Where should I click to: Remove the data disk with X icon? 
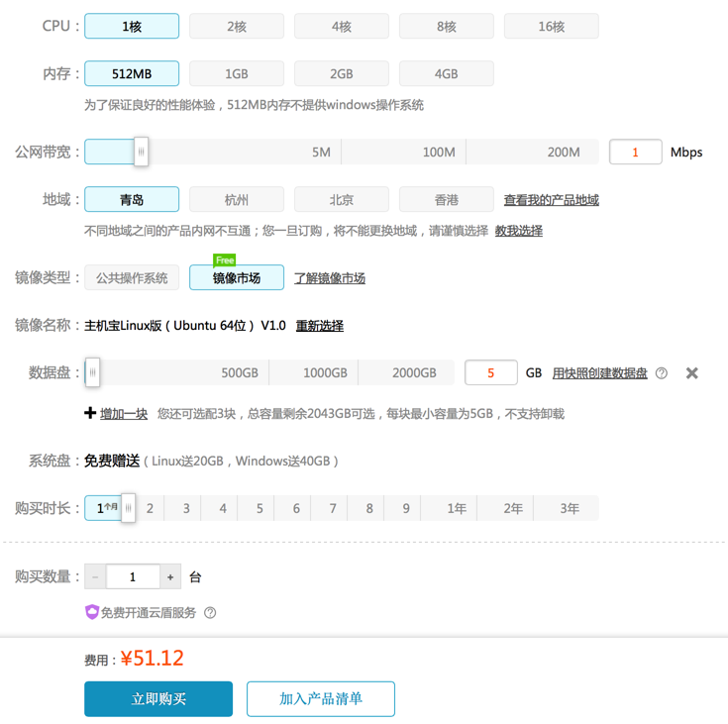pos(691,373)
